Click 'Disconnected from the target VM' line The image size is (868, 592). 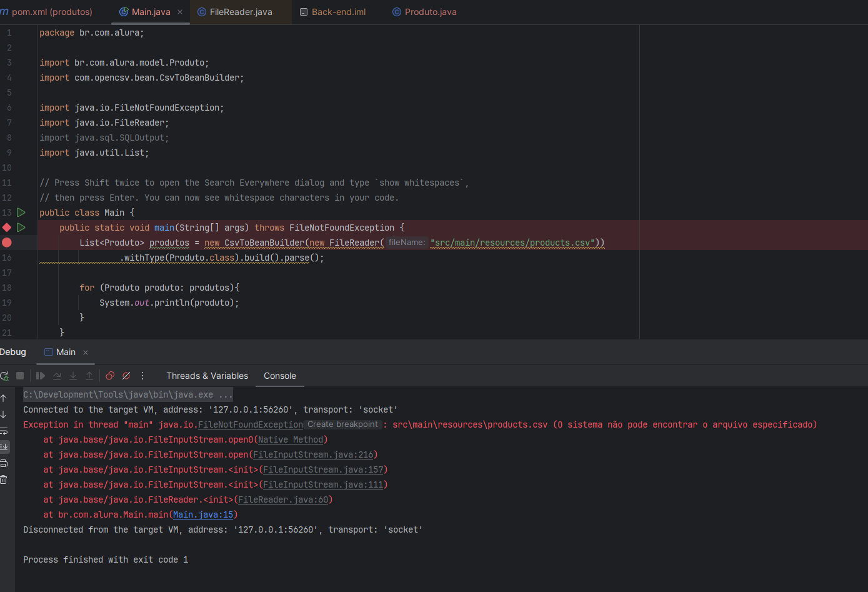pyautogui.click(x=223, y=529)
